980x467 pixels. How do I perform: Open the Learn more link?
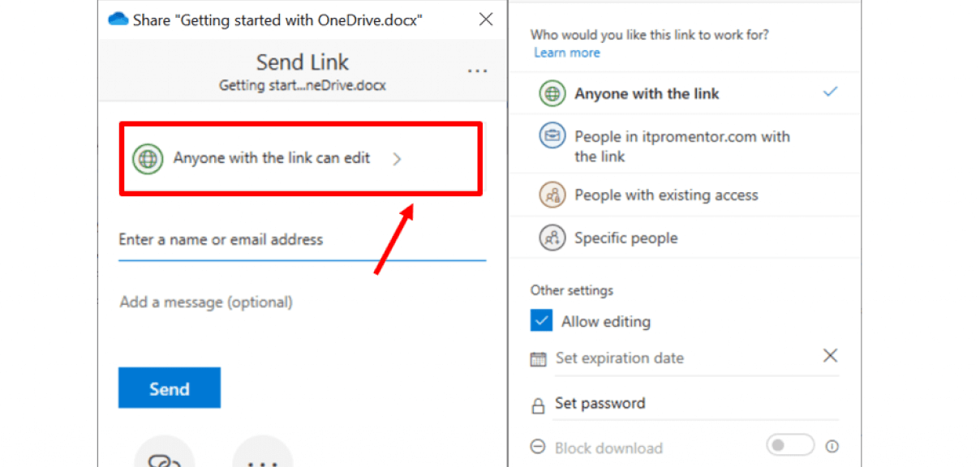pos(566,52)
